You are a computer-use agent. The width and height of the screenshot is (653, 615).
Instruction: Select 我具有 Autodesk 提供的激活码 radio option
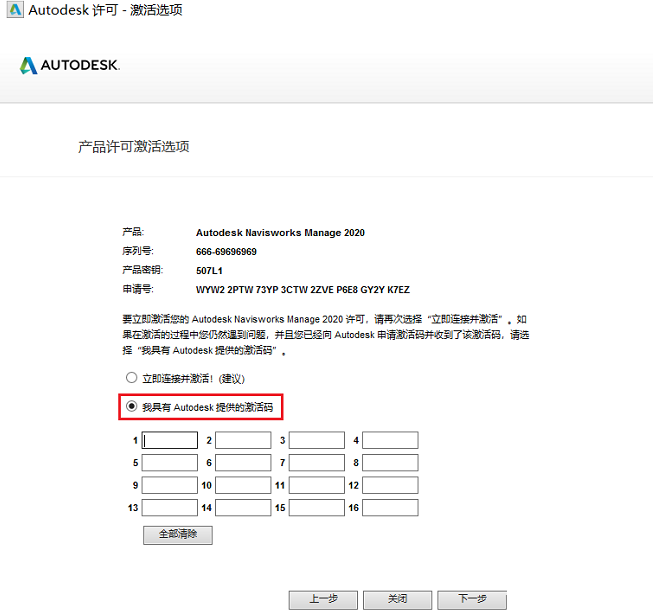[132, 406]
